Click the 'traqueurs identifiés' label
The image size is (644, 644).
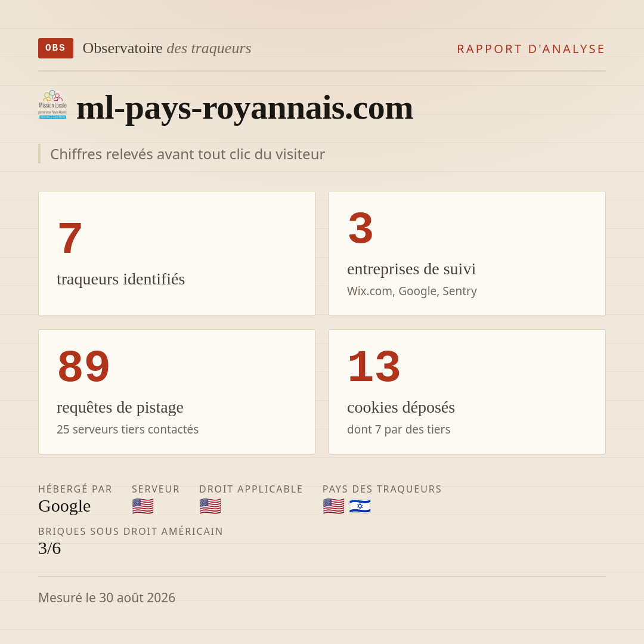(x=120, y=279)
